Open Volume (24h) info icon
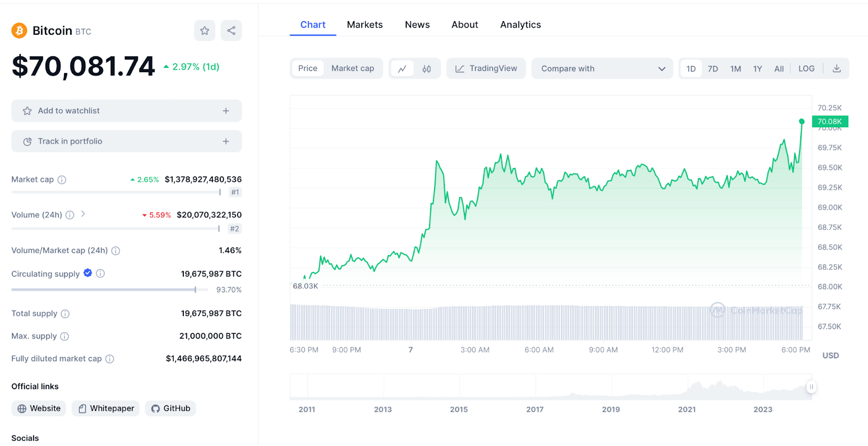Viewport: 868px width, 446px height. (x=70, y=215)
